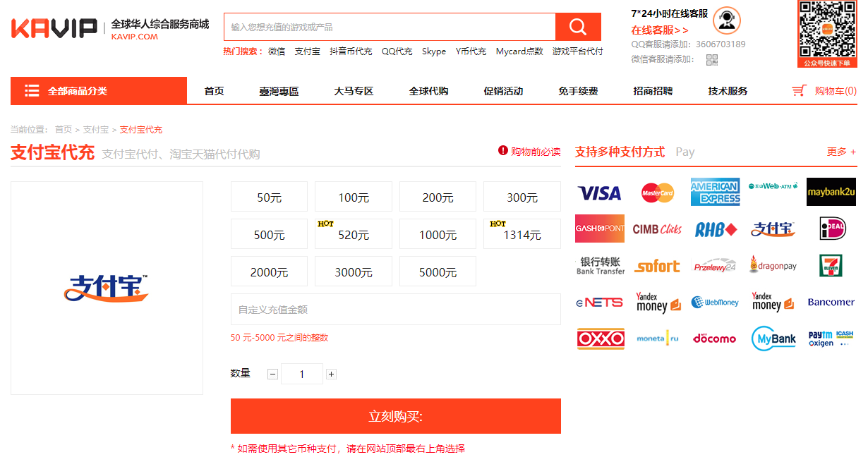868x457 pixels.
Task: Choose the 5000元 amount option
Action: pos(438,272)
